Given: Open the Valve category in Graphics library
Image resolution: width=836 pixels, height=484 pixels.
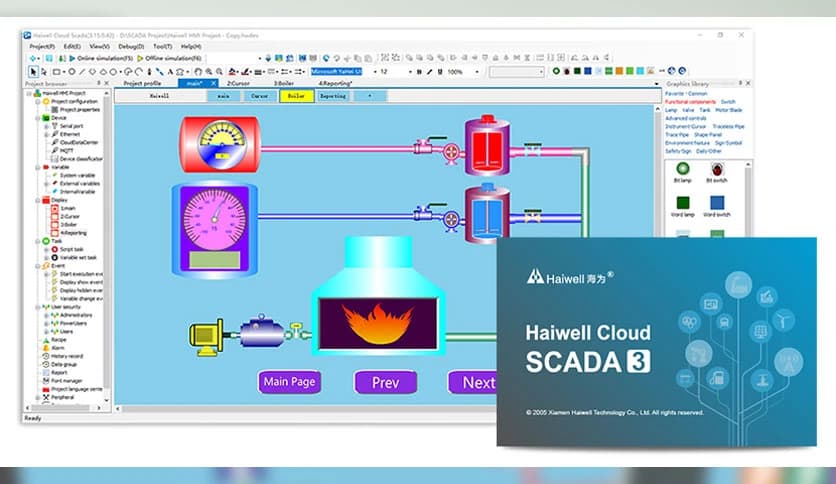Looking at the screenshot, I should click(688, 110).
